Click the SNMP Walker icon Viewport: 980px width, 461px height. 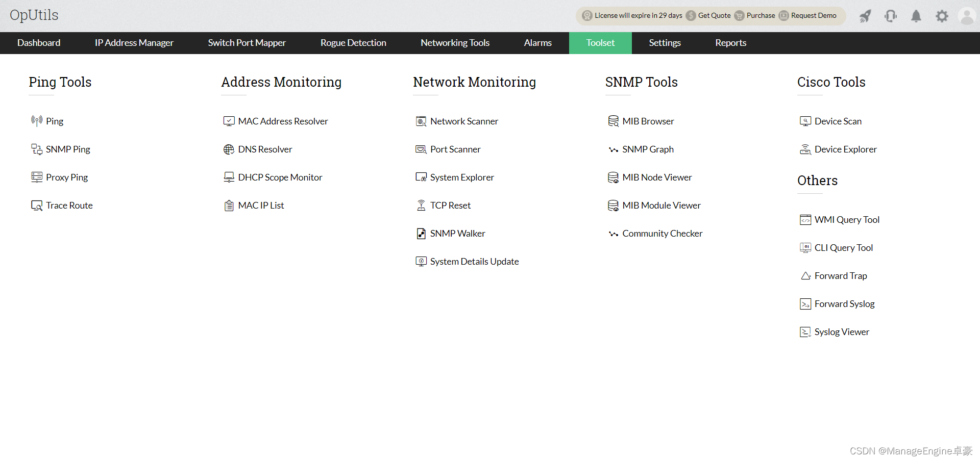click(421, 233)
